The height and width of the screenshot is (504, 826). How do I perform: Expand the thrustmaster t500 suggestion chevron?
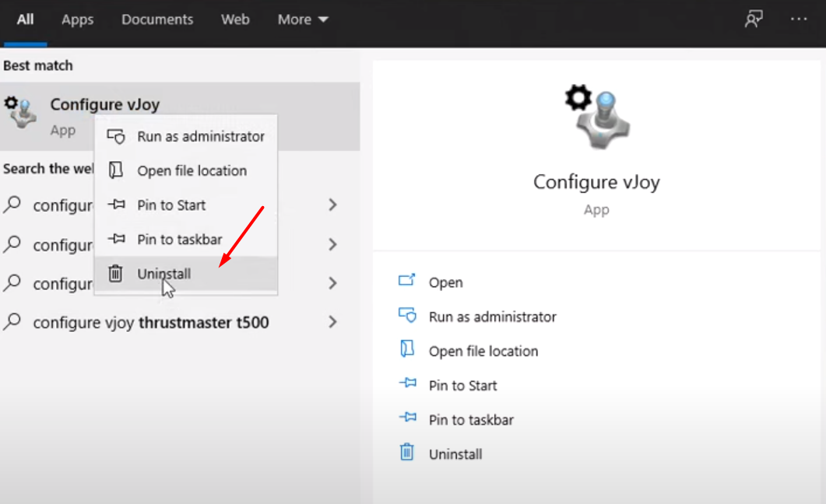click(x=332, y=322)
